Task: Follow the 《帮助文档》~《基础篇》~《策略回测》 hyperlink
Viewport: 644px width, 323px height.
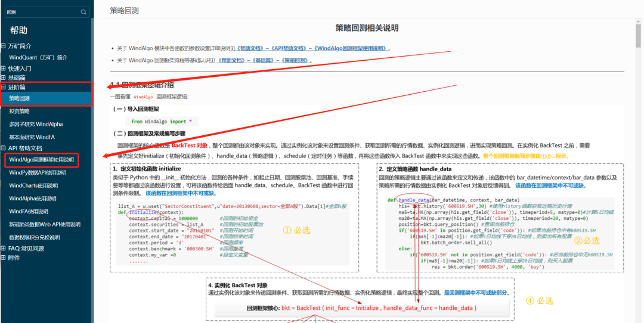Action: click(x=265, y=60)
